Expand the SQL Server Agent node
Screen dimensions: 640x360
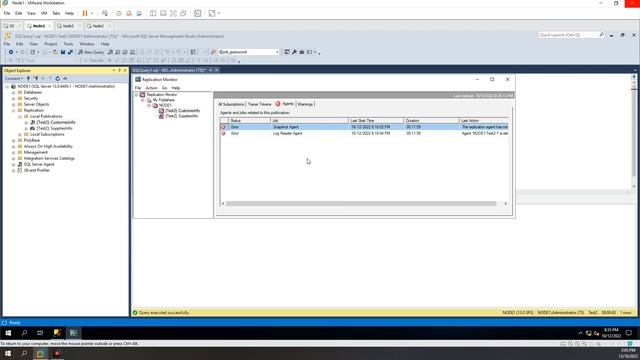13,164
